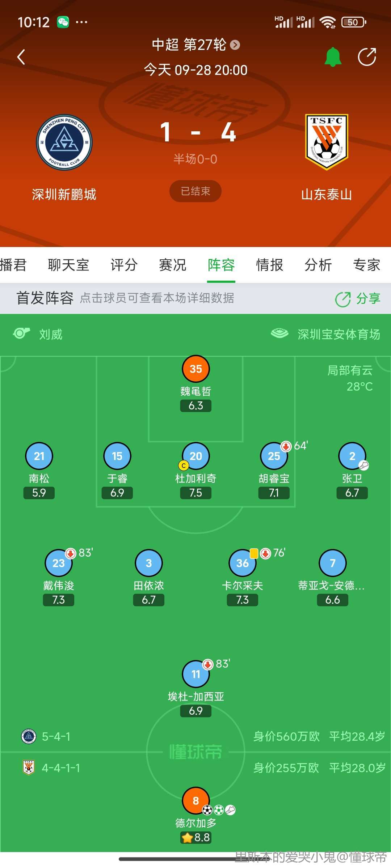This screenshot has width=391, height=868.
Task: Switch to the 赛况 tab
Action: pyautogui.click(x=173, y=265)
